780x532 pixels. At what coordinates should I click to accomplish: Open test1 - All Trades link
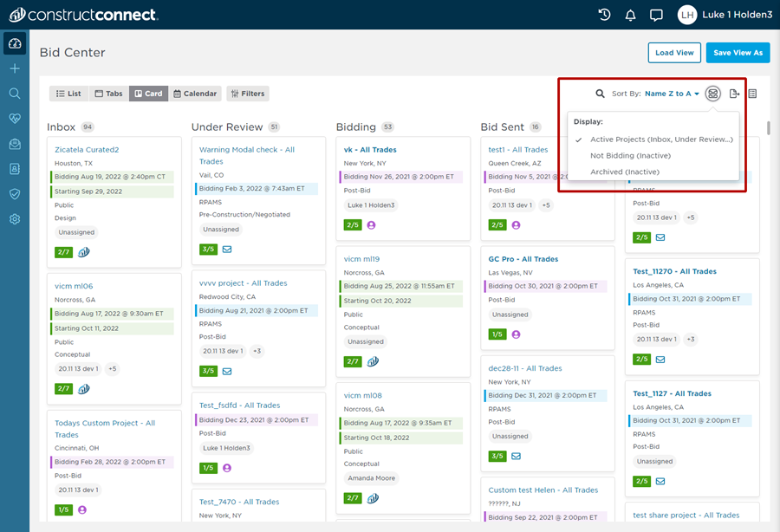518,150
